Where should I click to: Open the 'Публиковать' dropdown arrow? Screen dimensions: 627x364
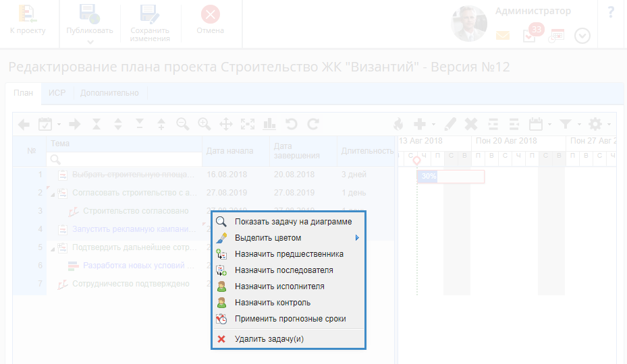pos(90,42)
